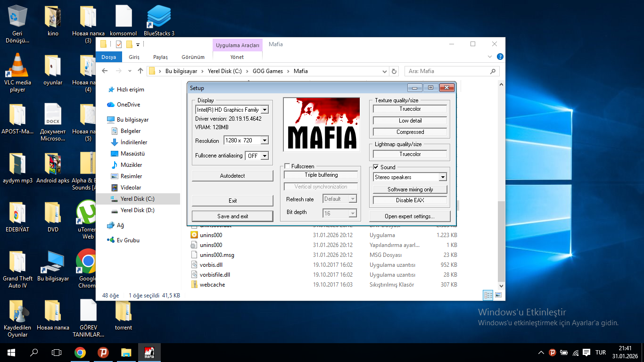Click the Autodetect button
This screenshot has width=644, height=362.
[x=232, y=176]
